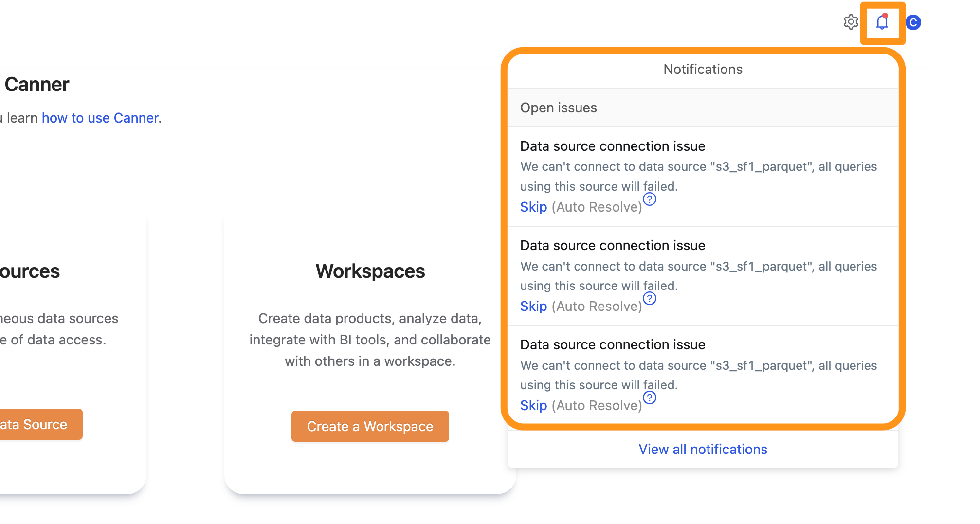Viewport: 980px width, 524px height.
Task: Open the notifications bell icon
Action: (x=882, y=22)
